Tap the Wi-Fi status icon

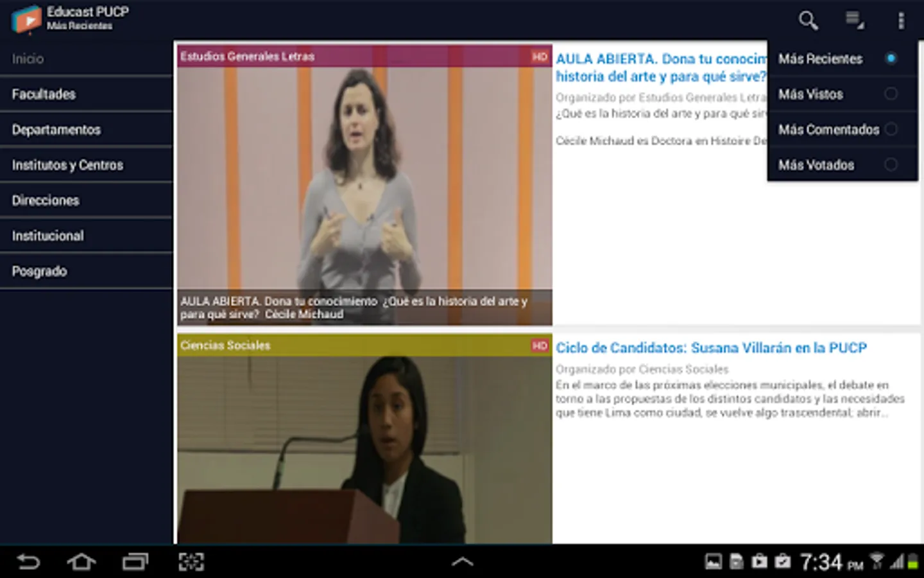pos(877,561)
